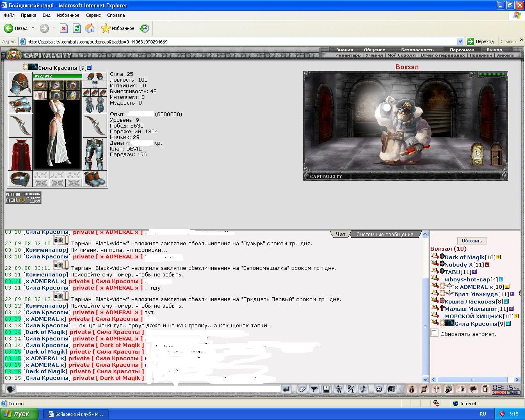The height and width of the screenshot is (420, 525).
Task: Click the eraser icon to clear chat
Action: click(301, 389)
